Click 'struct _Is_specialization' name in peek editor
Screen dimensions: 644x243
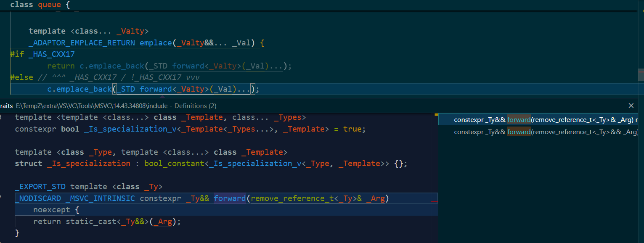(89, 164)
